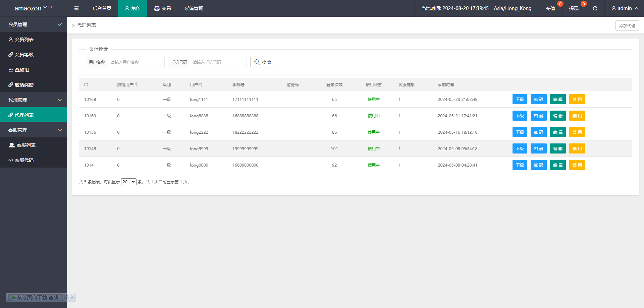Viewport: 644px width, 308px height.
Task: Open the per-page records dropdown
Action: (x=128, y=182)
